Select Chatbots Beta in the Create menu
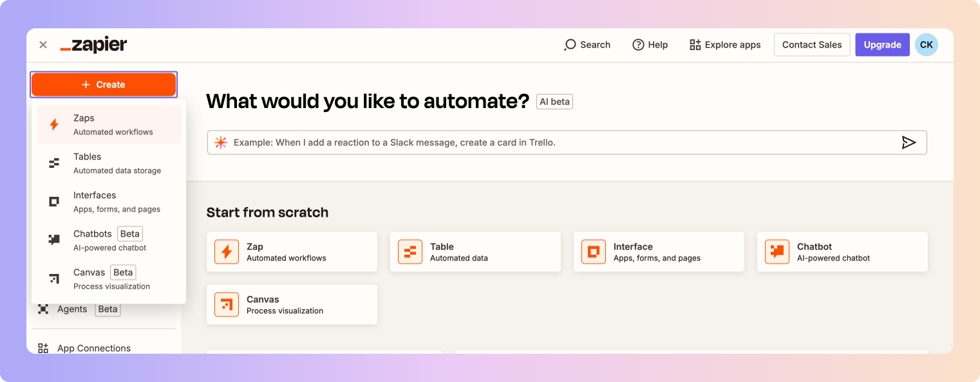Viewport: 980px width, 382px height. pos(109,241)
